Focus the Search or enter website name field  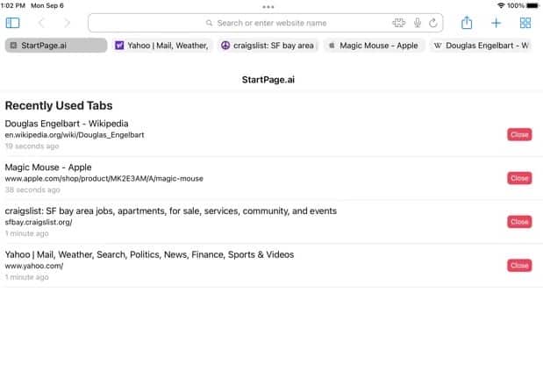(x=265, y=23)
